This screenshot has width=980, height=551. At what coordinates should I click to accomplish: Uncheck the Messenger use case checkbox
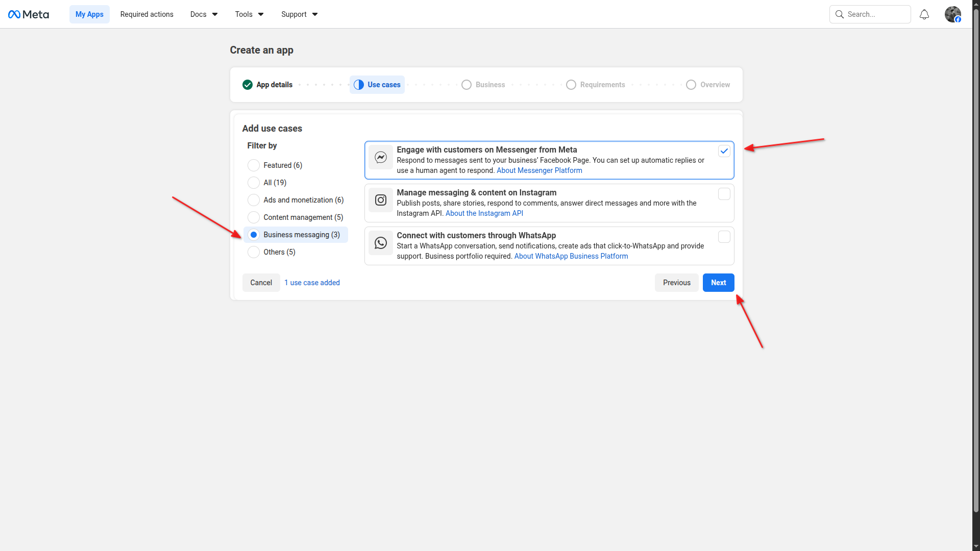pos(724,151)
